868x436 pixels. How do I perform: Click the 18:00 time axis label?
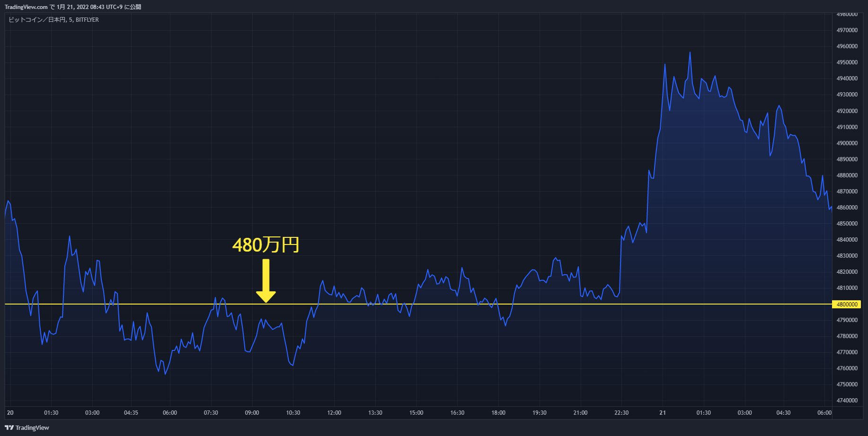[498, 413]
